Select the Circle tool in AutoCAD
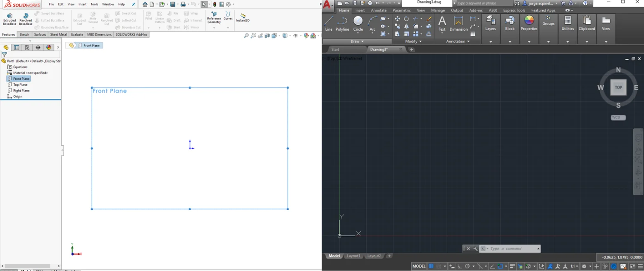The height and width of the screenshot is (271, 644). pyautogui.click(x=358, y=24)
